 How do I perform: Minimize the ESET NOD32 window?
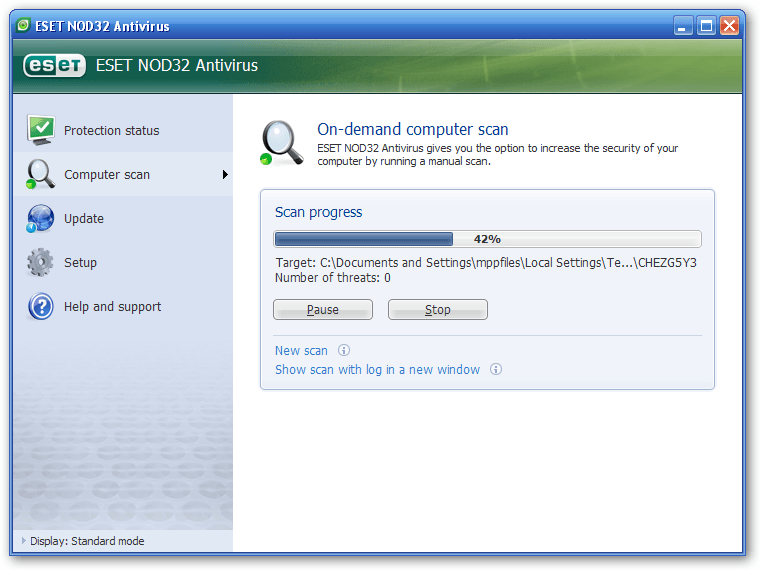point(682,26)
